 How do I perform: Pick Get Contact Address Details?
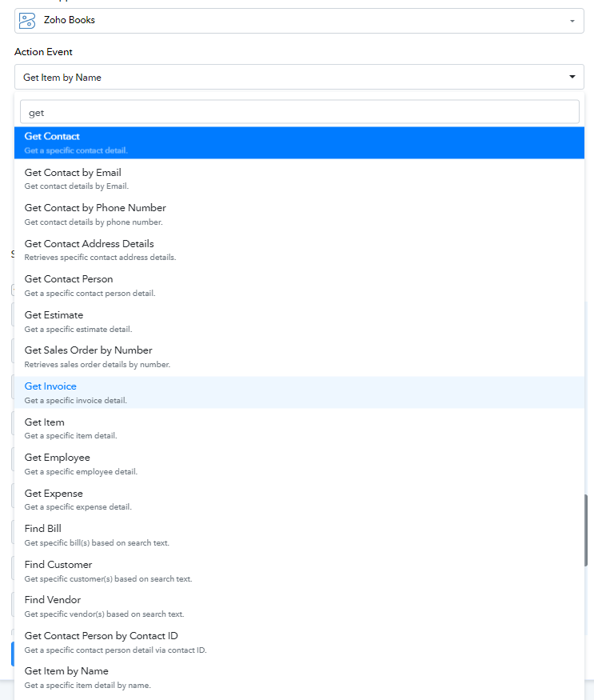pyautogui.click(x=299, y=250)
